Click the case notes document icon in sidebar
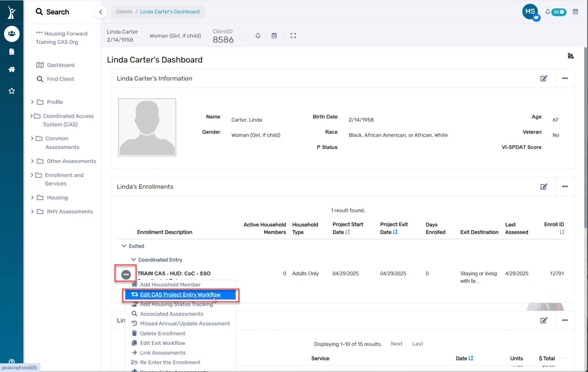588x372 pixels. click(x=12, y=51)
